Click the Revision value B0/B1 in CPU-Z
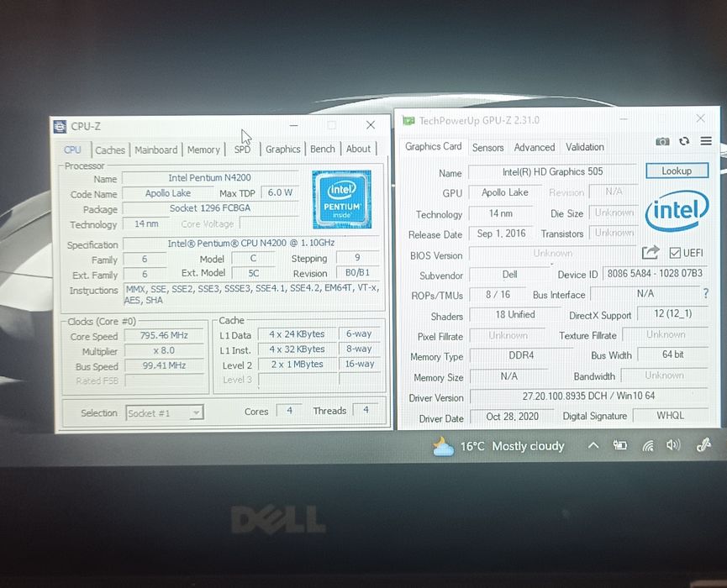This screenshot has height=588, width=727. [x=357, y=273]
